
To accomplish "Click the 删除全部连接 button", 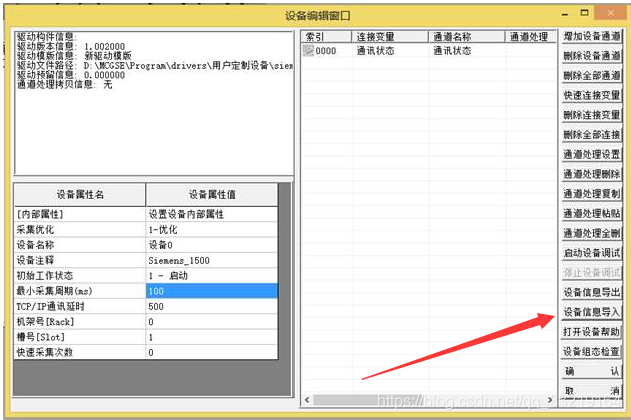I will coord(592,135).
